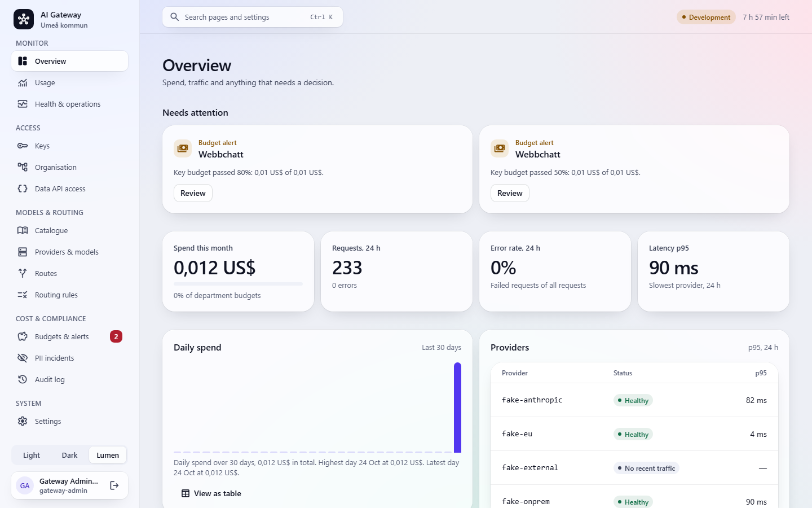Select the Lumen theme option
The height and width of the screenshot is (508, 812).
tap(108, 456)
